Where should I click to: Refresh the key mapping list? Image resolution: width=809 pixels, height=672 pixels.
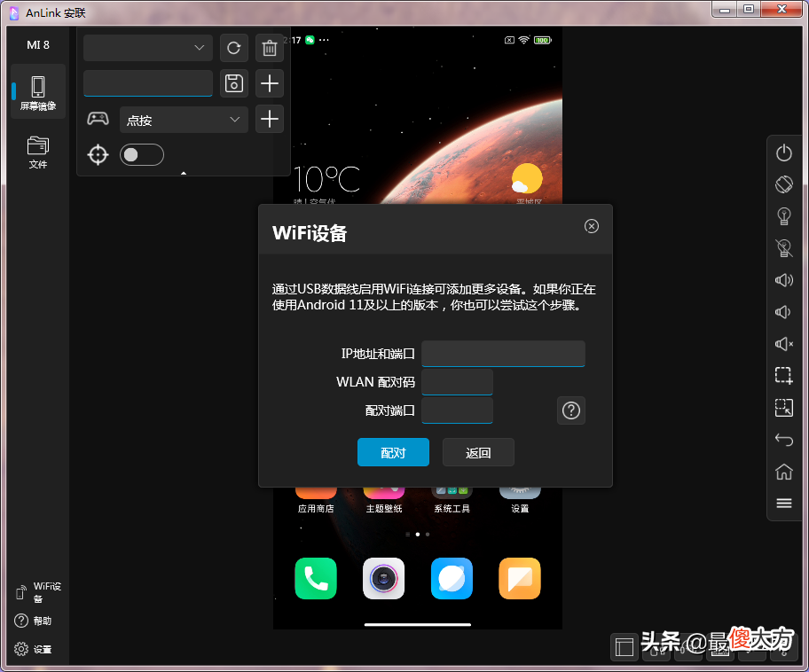[233, 48]
